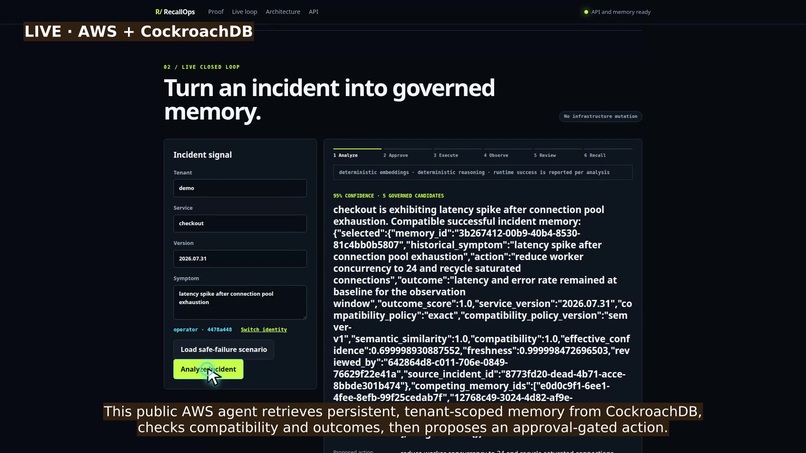Image resolution: width=806 pixels, height=453 pixels.
Task: Select the 4 Observe step tab
Action: pos(507,153)
